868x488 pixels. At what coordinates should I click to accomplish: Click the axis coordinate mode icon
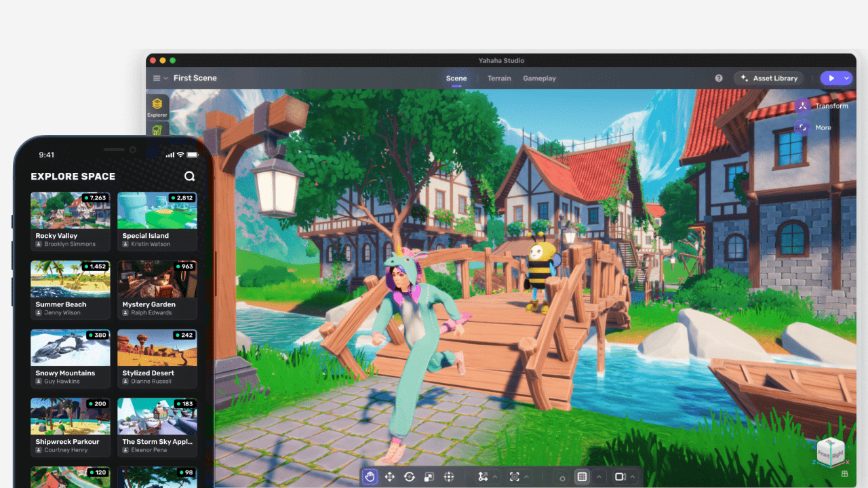[x=483, y=476]
